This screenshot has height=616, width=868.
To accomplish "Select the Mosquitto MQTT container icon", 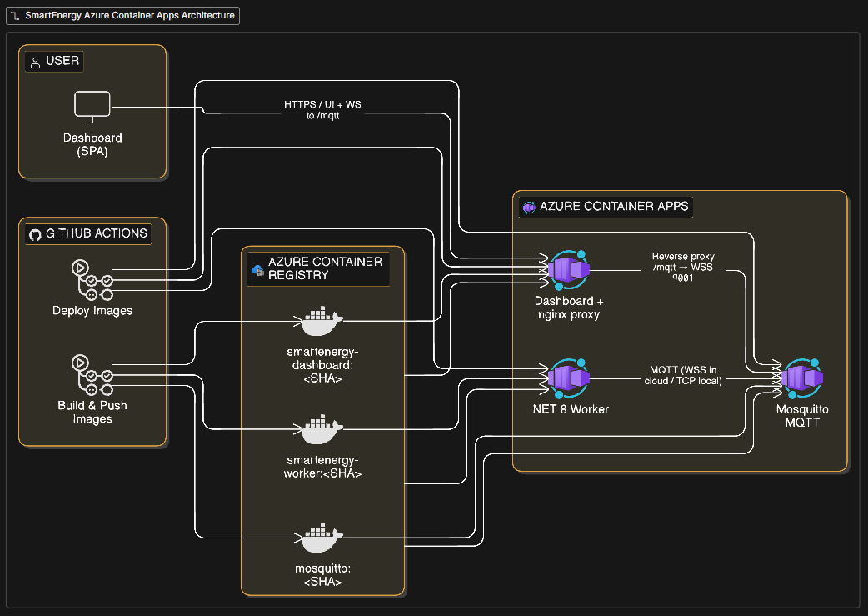I will tap(801, 377).
